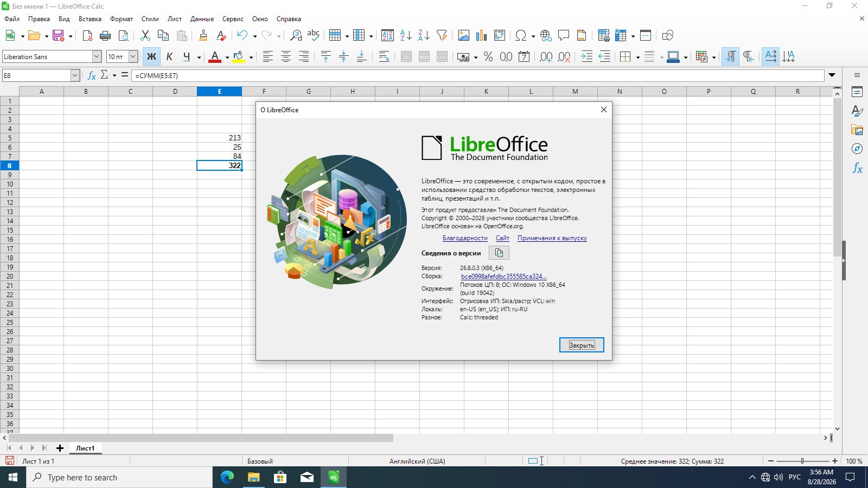Select the Лист1 sheet tab
The image size is (868, 488).
(x=85, y=448)
